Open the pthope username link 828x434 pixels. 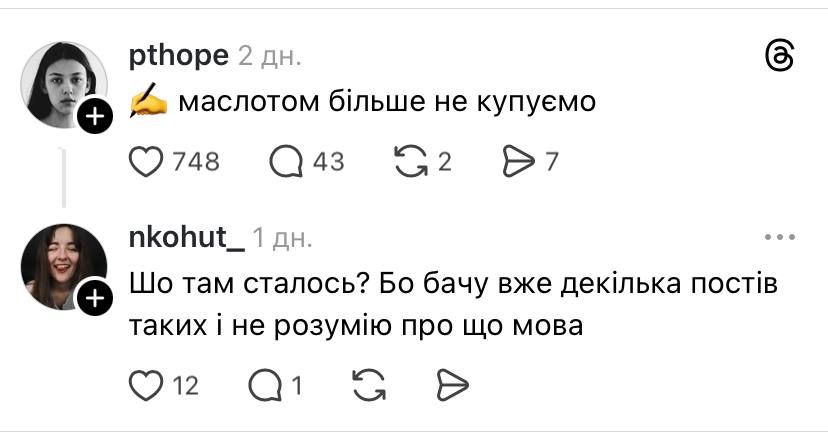[x=179, y=55]
